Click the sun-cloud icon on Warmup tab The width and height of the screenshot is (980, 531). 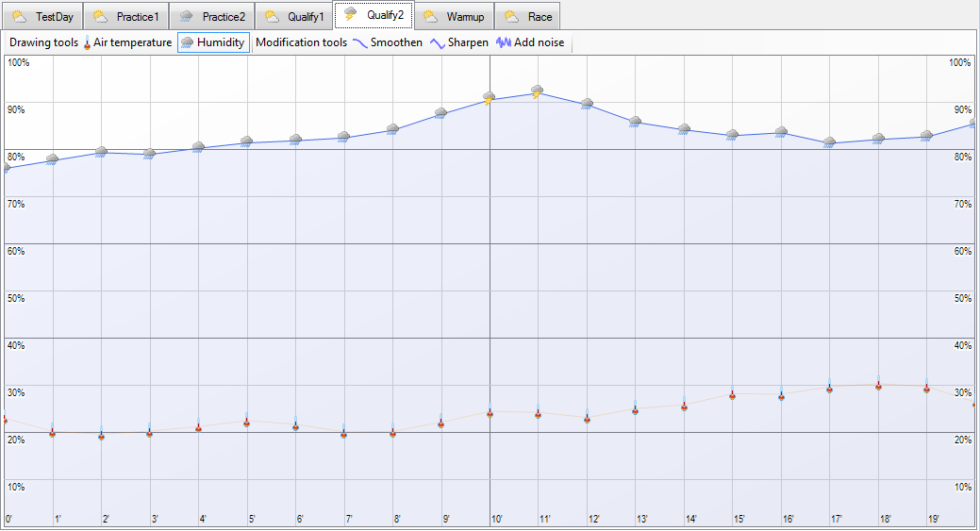pyautogui.click(x=431, y=17)
